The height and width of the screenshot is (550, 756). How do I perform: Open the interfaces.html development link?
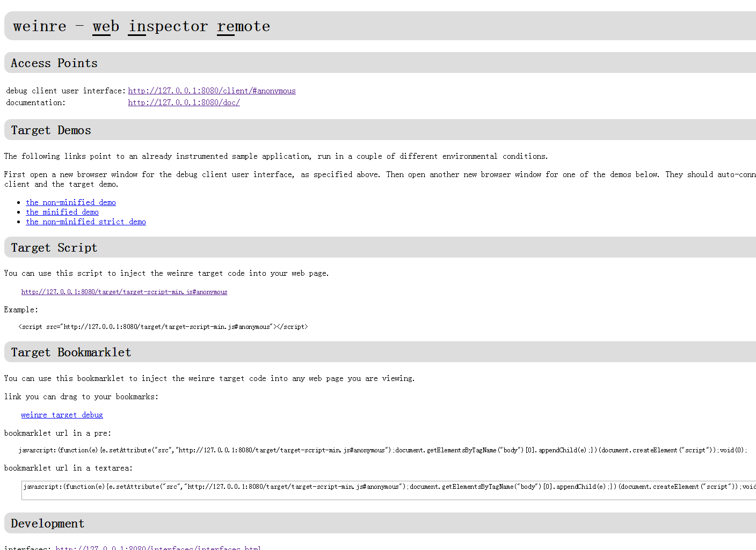pos(158,547)
